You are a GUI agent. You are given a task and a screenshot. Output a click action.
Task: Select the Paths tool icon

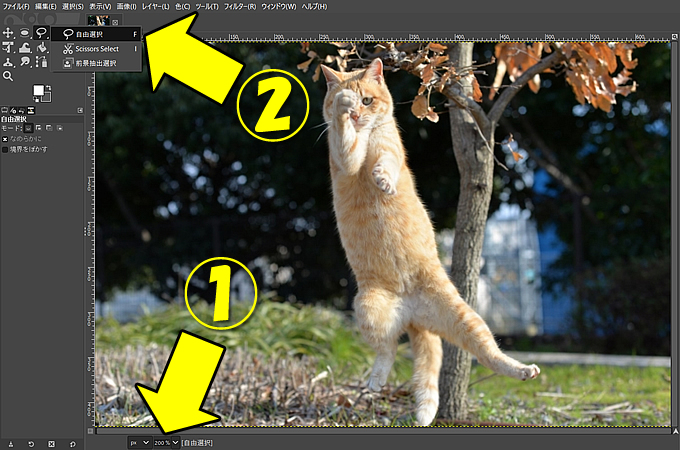(42, 62)
